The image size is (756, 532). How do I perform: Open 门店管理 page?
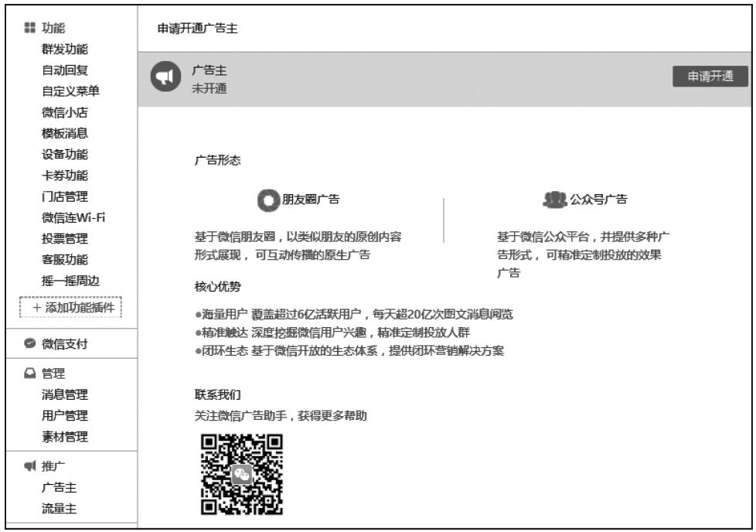pyautogui.click(x=65, y=196)
